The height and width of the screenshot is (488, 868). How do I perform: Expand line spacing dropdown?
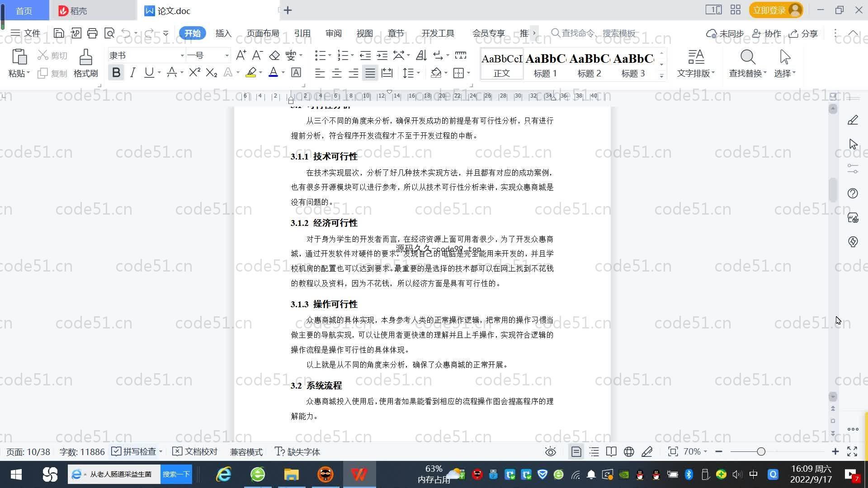418,73
